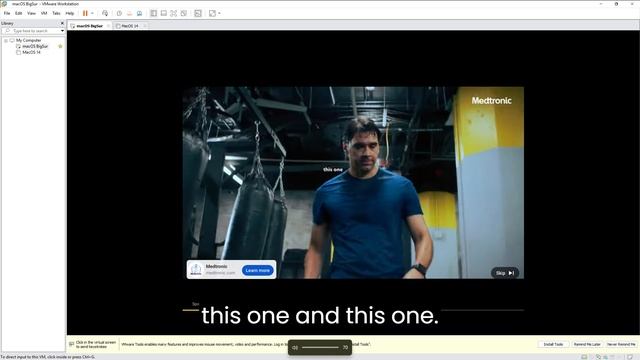
Task: Open the library search dropdown arrow
Action: click(x=62, y=31)
